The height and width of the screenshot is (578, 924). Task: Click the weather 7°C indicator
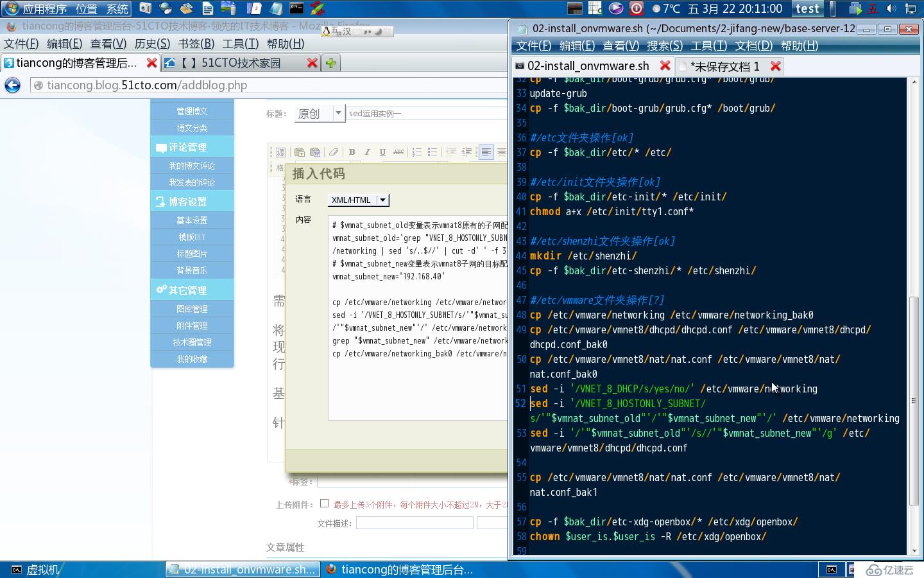coord(666,8)
